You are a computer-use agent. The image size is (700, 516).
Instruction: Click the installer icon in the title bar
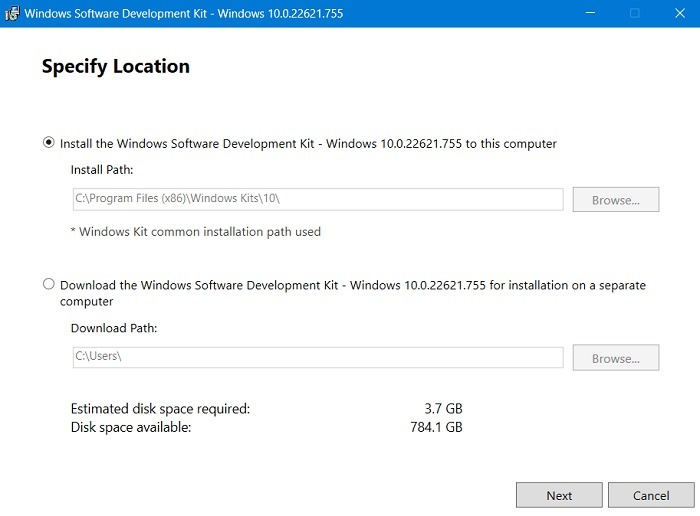coord(12,13)
